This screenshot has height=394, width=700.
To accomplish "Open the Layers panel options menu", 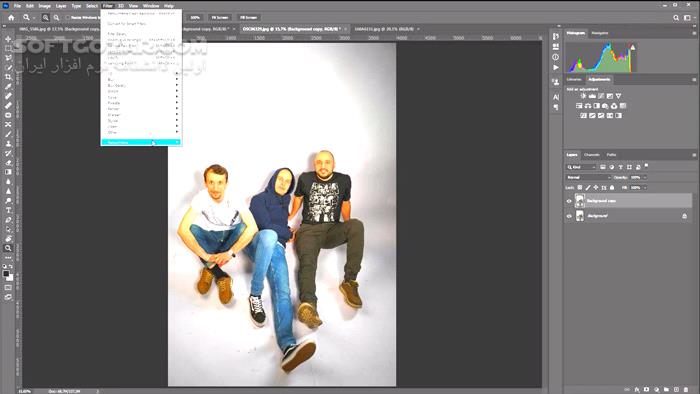I will point(694,155).
